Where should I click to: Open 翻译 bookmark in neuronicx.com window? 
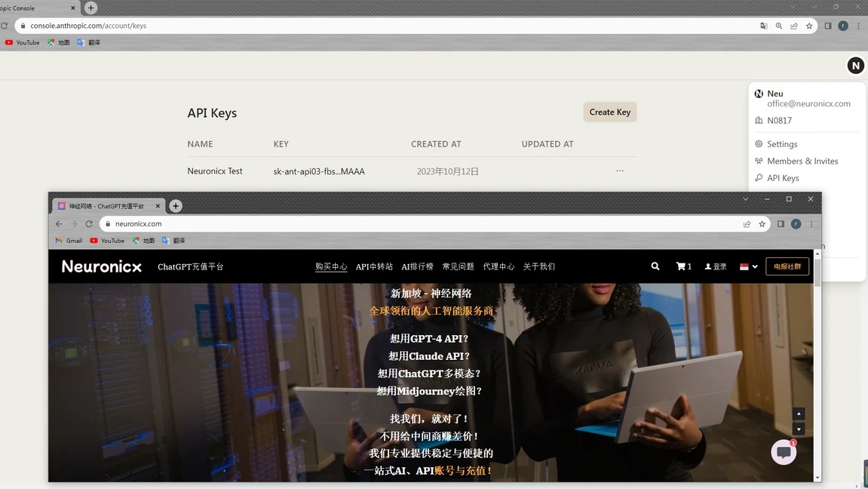pyautogui.click(x=173, y=240)
